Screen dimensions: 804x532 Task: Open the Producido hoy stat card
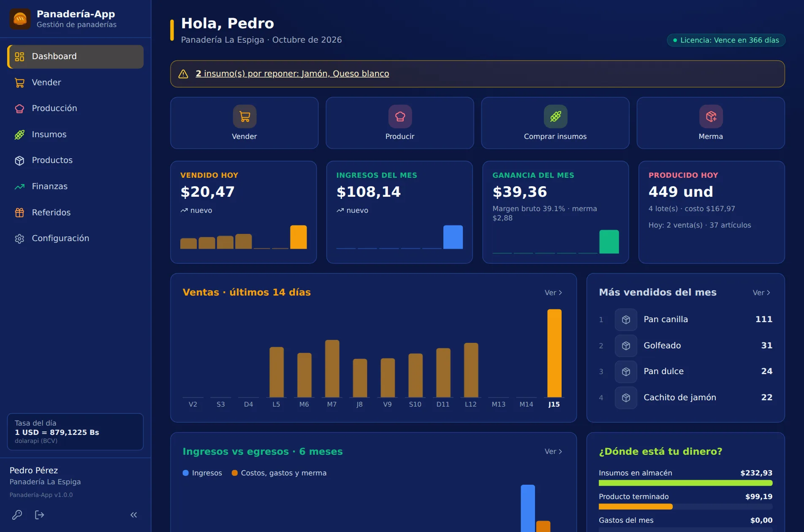tap(712, 212)
